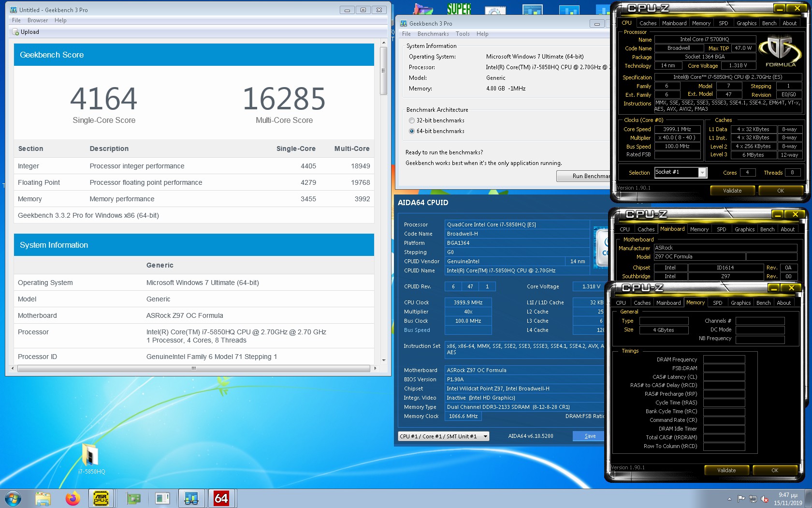Viewport: 812px width, 508px height.
Task: Switch to Graphics tab in top CPU-Z
Action: coord(746,23)
